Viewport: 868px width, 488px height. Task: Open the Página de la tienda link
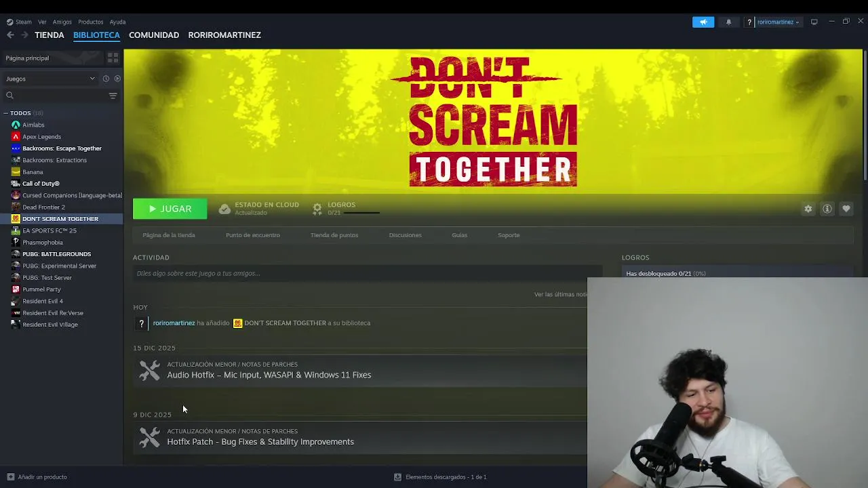(169, 235)
